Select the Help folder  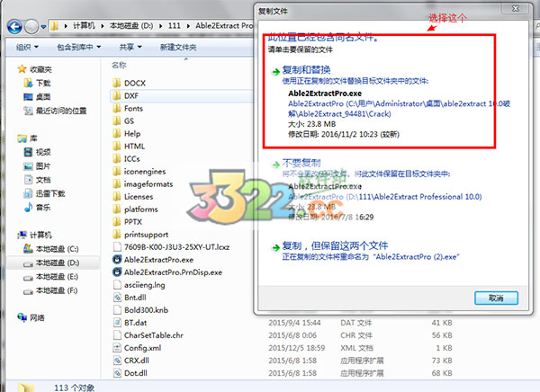click(x=132, y=134)
